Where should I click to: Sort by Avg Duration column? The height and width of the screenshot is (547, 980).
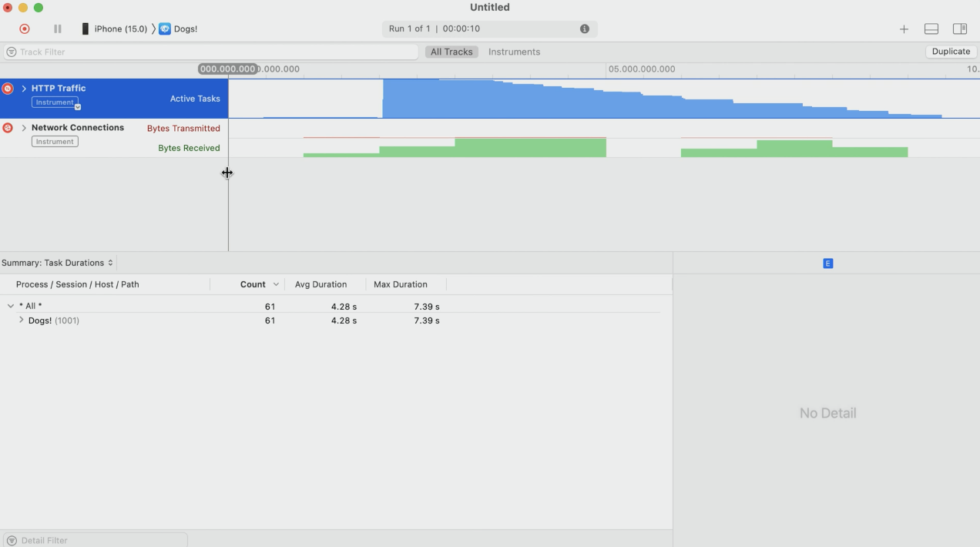(x=321, y=284)
